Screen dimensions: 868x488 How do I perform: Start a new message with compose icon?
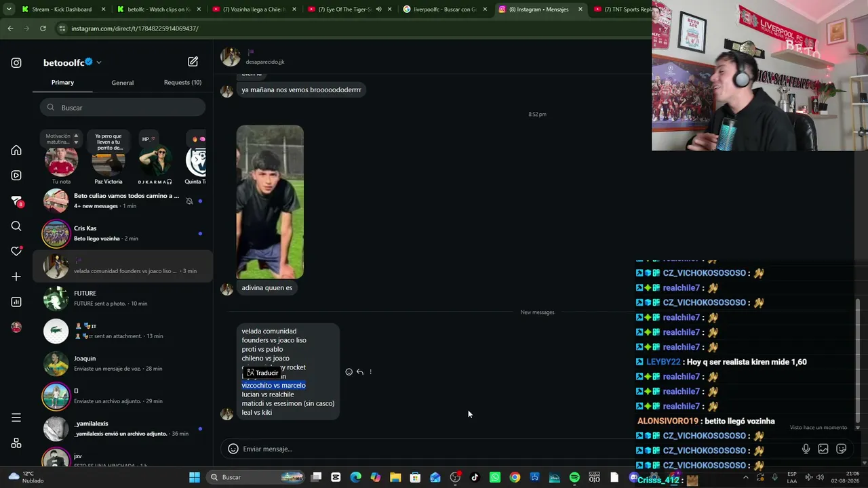coord(193,62)
